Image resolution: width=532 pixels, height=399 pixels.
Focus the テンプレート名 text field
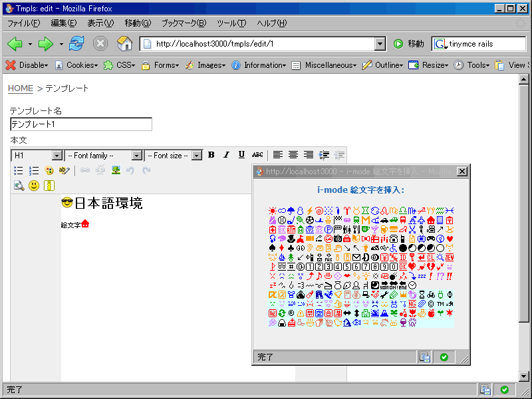(x=81, y=124)
